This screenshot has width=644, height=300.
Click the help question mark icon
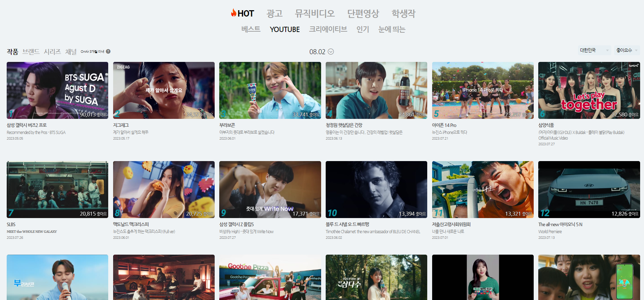click(108, 51)
